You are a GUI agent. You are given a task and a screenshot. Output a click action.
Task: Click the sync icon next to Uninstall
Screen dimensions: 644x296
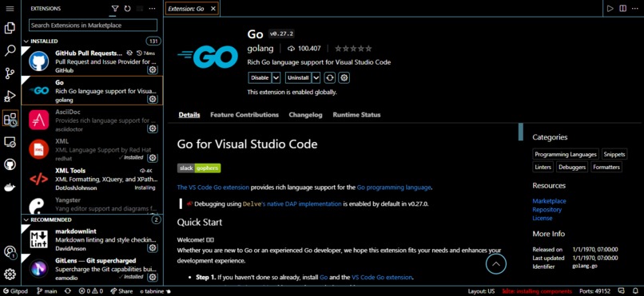pyautogui.click(x=329, y=77)
